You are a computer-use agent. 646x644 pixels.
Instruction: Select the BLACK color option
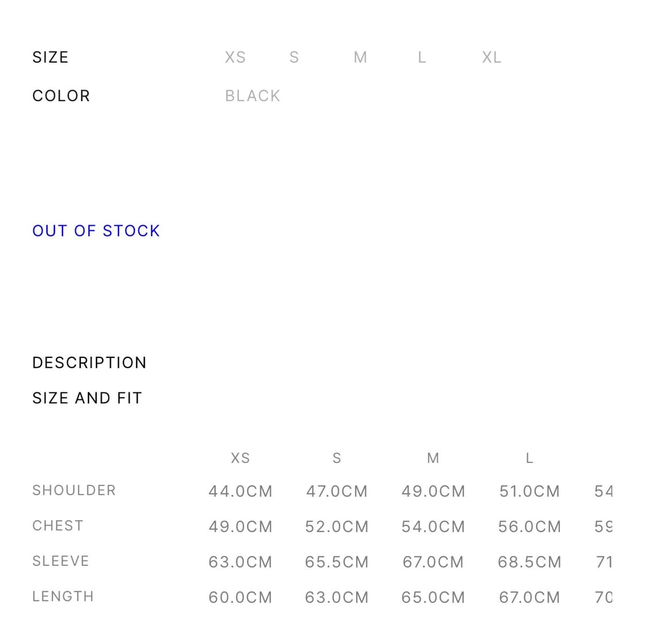(253, 96)
